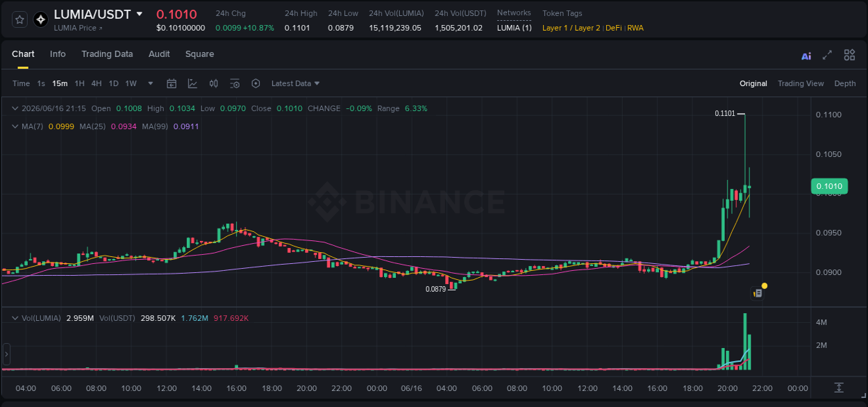Image resolution: width=868 pixels, height=407 pixels.
Task: Click the order note icon below price axis
Action: (758, 293)
